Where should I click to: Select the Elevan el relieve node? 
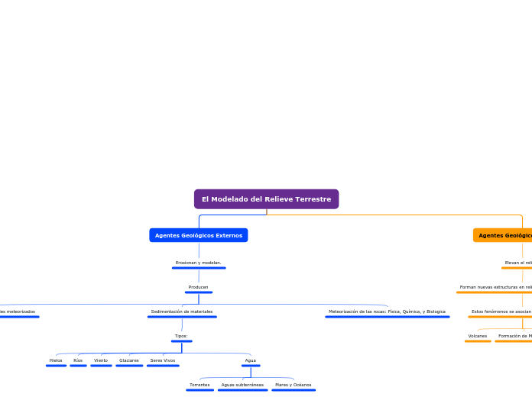518,263
